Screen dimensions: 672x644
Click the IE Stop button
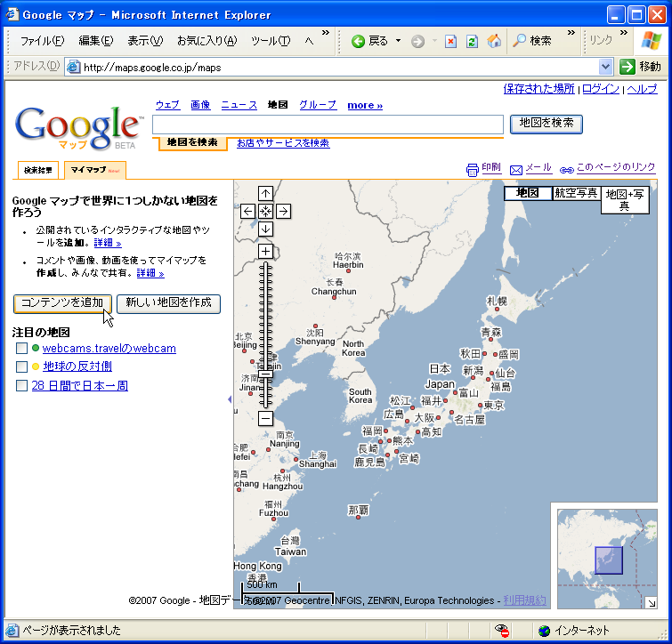tap(450, 42)
